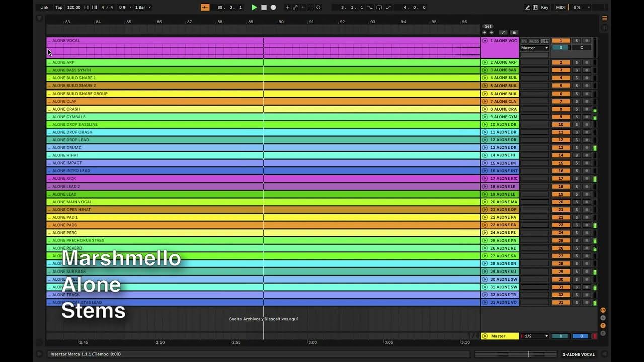The width and height of the screenshot is (644, 362).
Task: Select the ALONE MAIN VOCAL clip
Action: [x=263, y=202]
